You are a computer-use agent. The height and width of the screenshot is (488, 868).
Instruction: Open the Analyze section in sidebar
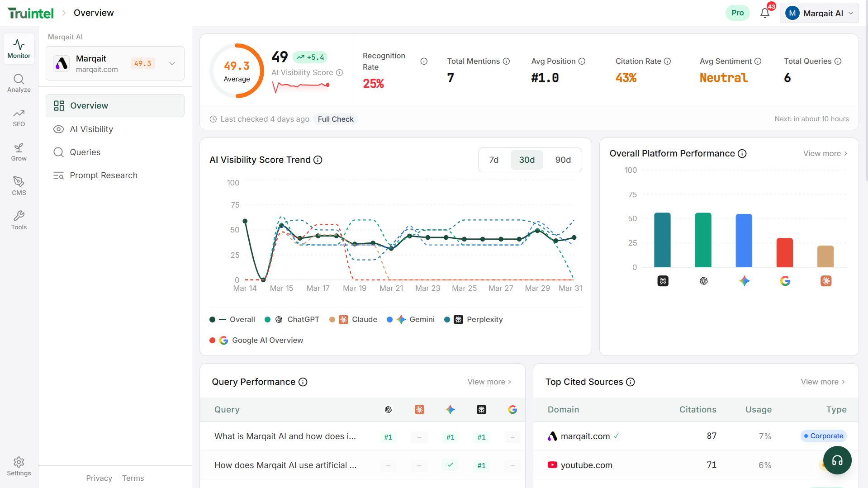tap(19, 83)
